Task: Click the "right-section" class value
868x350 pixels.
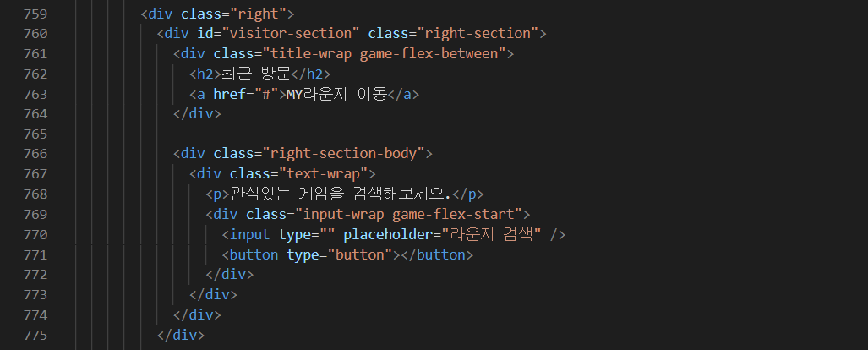Action: click(481, 33)
